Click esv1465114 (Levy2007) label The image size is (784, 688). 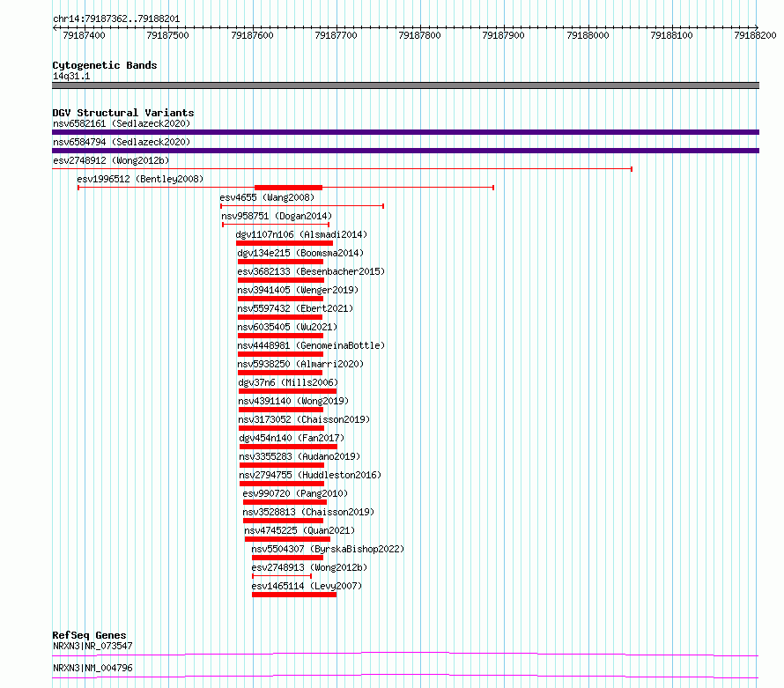307,586
